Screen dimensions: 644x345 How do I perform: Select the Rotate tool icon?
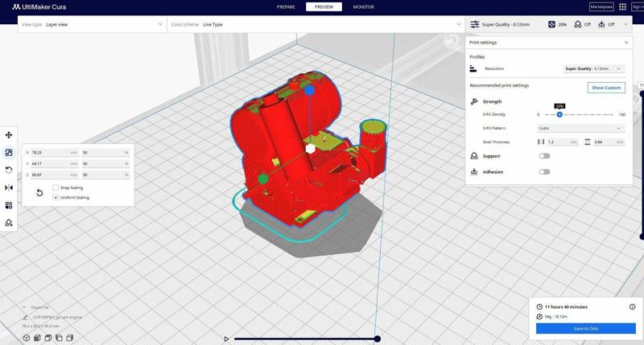point(9,170)
